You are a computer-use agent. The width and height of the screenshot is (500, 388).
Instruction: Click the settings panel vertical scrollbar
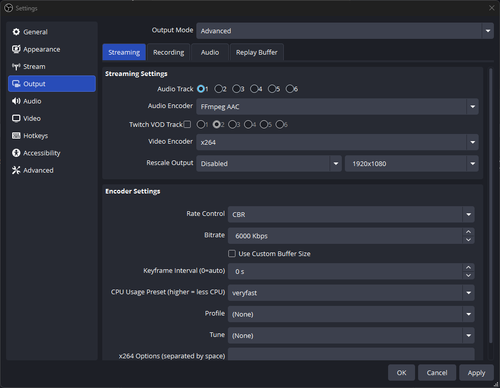(490, 205)
